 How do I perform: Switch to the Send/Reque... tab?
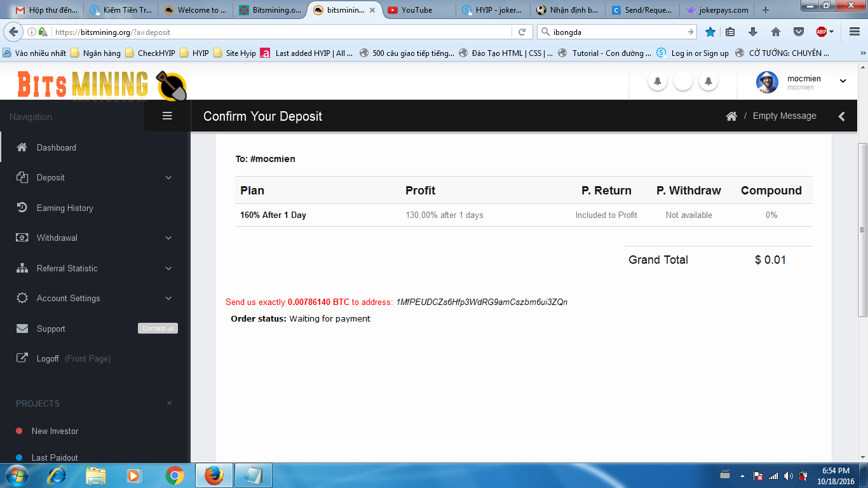pyautogui.click(x=642, y=10)
